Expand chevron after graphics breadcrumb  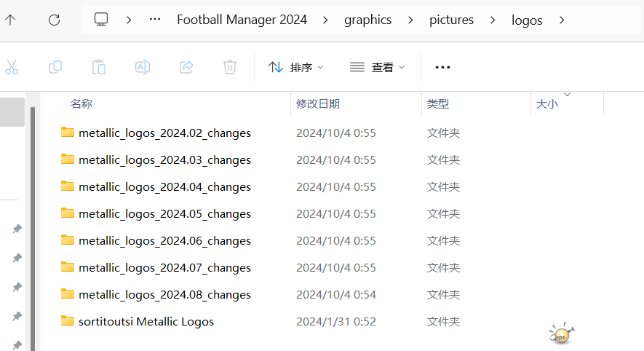click(410, 20)
